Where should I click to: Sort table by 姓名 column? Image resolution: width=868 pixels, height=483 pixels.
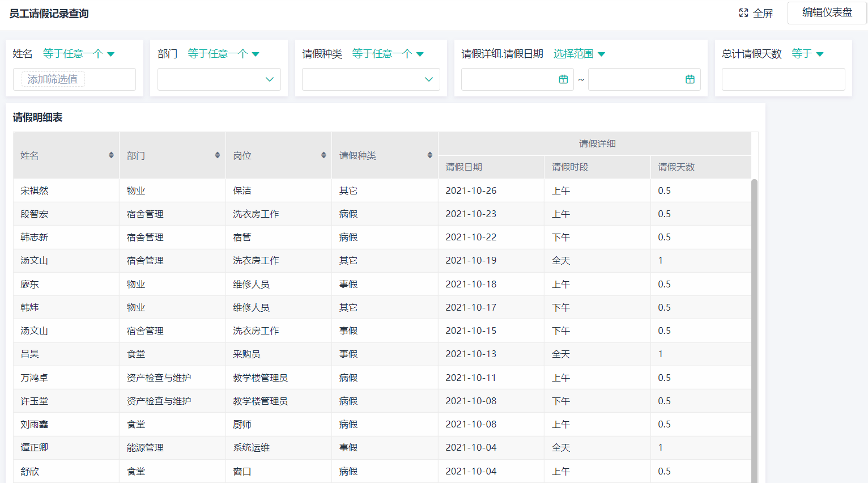click(x=111, y=155)
